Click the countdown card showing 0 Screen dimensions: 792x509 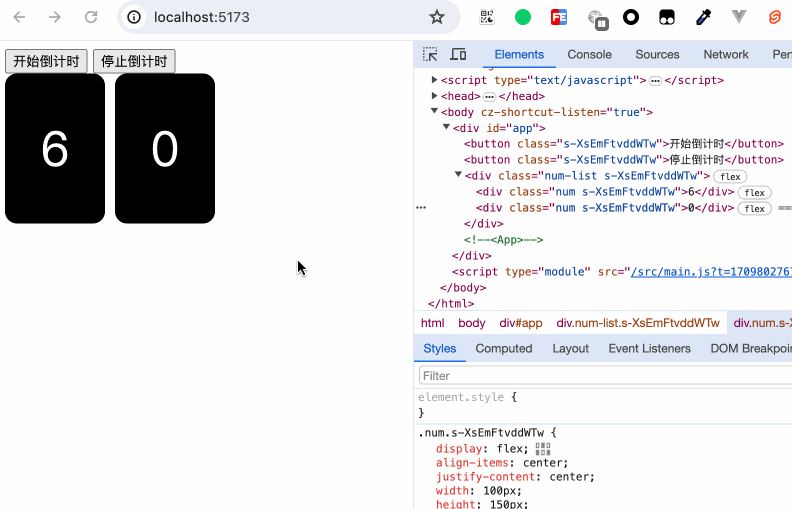coord(165,148)
